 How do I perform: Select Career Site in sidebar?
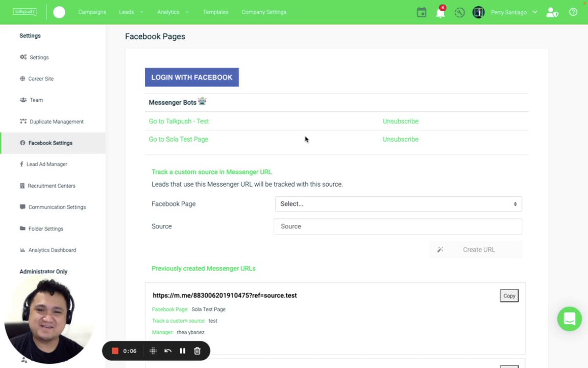click(x=41, y=79)
